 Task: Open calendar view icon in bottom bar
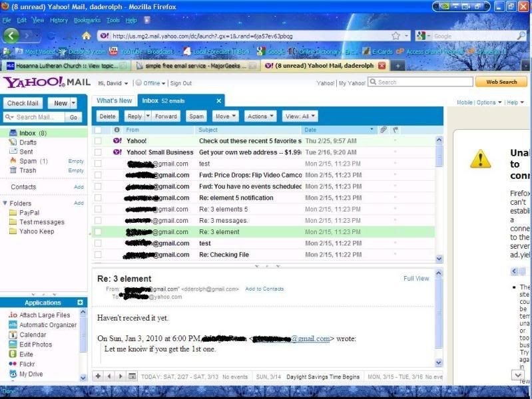click(x=132, y=376)
